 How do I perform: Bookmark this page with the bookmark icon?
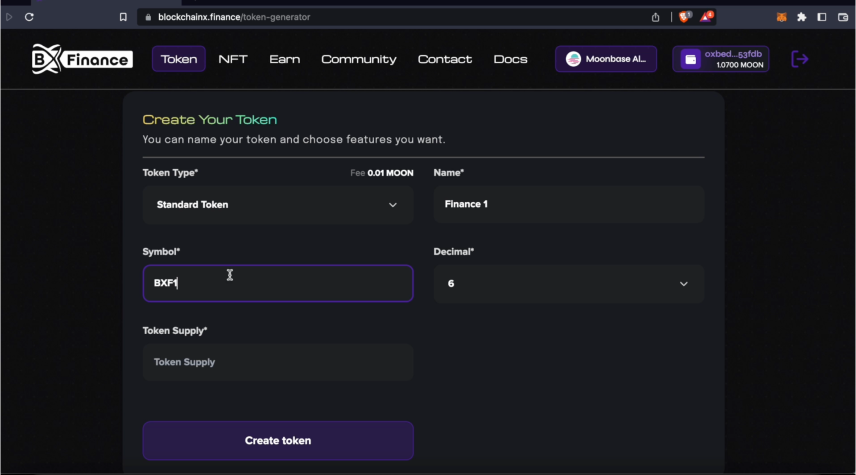[x=123, y=17]
